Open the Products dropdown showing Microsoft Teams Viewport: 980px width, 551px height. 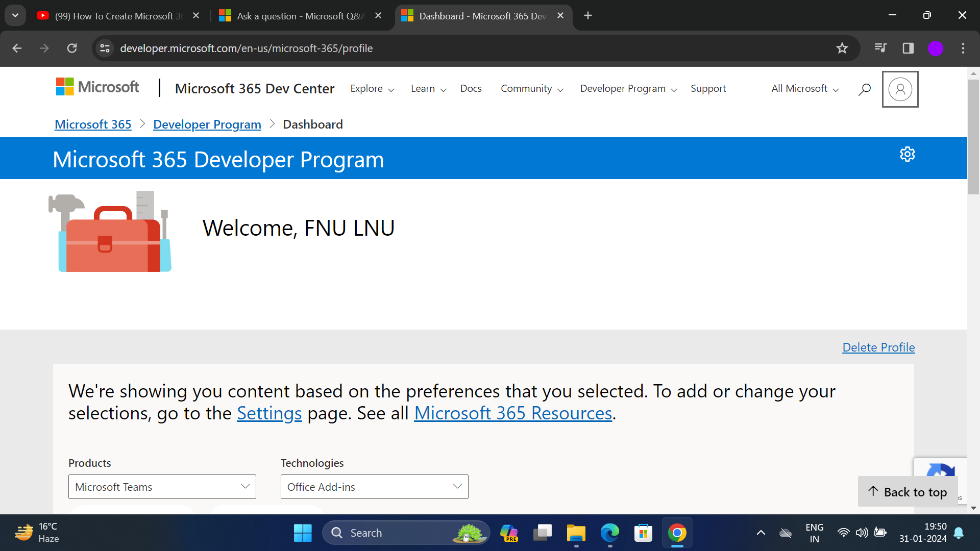pyautogui.click(x=162, y=487)
